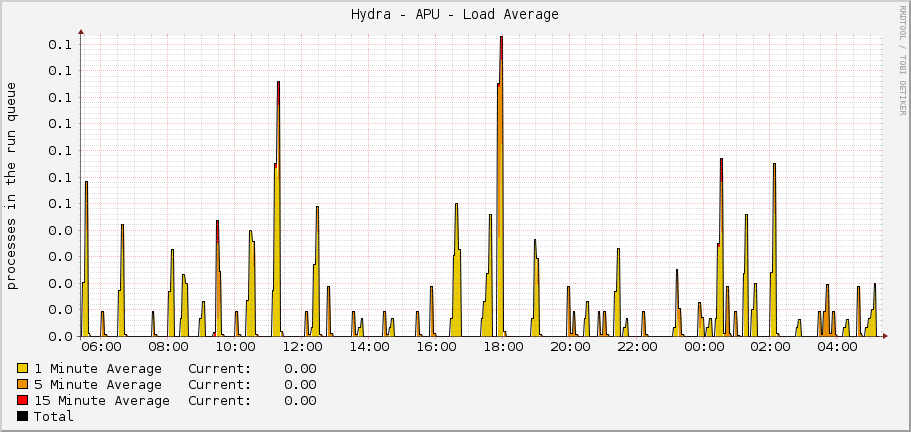Click the 08:00 time axis label
Viewport: 911px width, 432px height.
(x=168, y=347)
